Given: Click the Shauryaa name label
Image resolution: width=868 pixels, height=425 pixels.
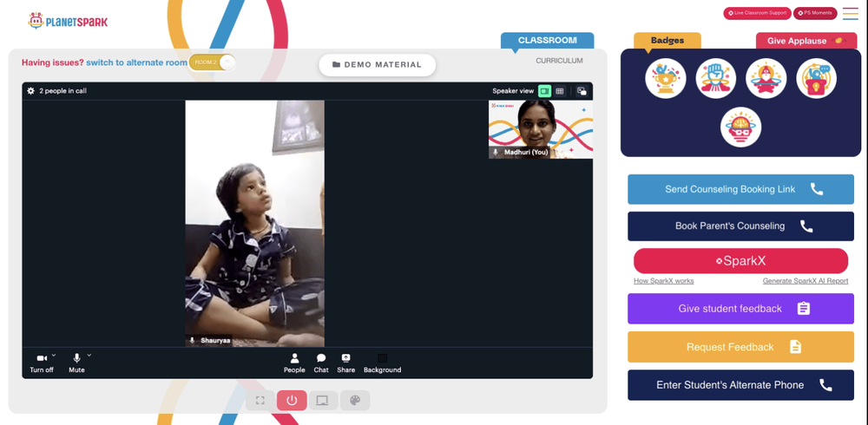Looking at the screenshot, I should pyautogui.click(x=215, y=340).
